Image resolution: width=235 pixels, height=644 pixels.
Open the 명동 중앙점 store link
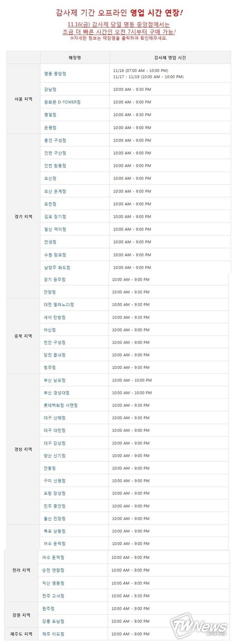click(x=55, y=74)
